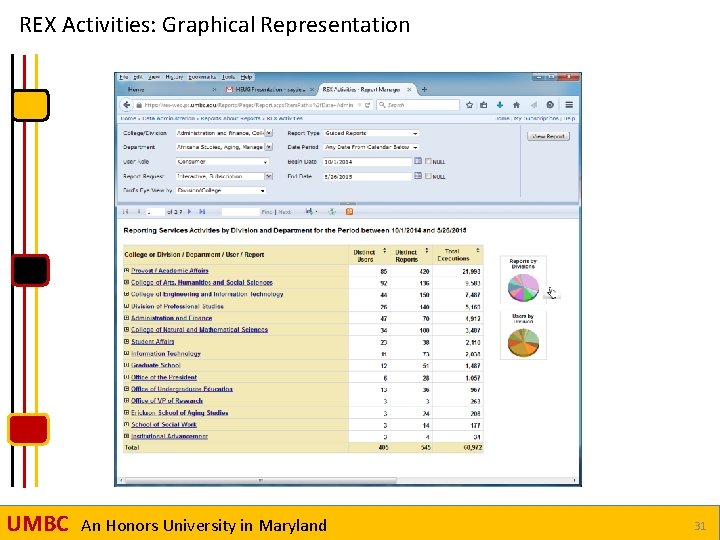Click the lock icon in address bar

tap(139, 105)
